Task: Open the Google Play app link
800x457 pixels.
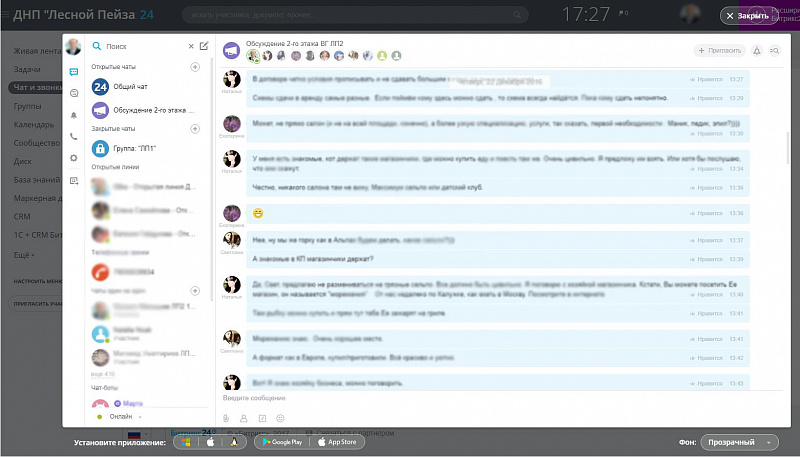Action: coord(282,442)
